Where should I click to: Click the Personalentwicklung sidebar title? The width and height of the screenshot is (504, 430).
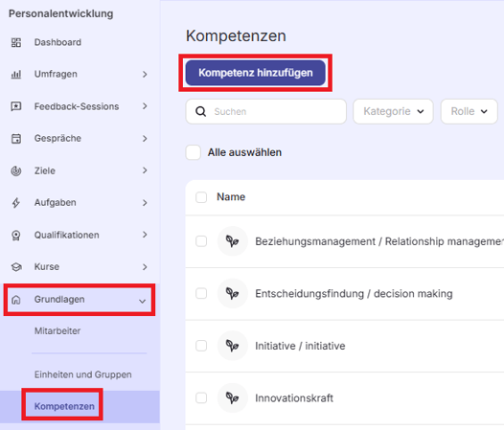[60, 13]
